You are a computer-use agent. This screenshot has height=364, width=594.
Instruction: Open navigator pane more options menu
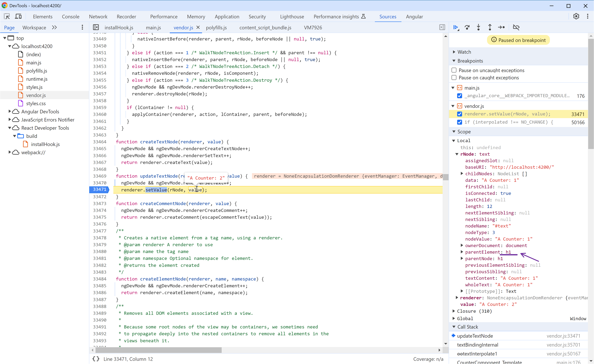(x=82, y=27)
